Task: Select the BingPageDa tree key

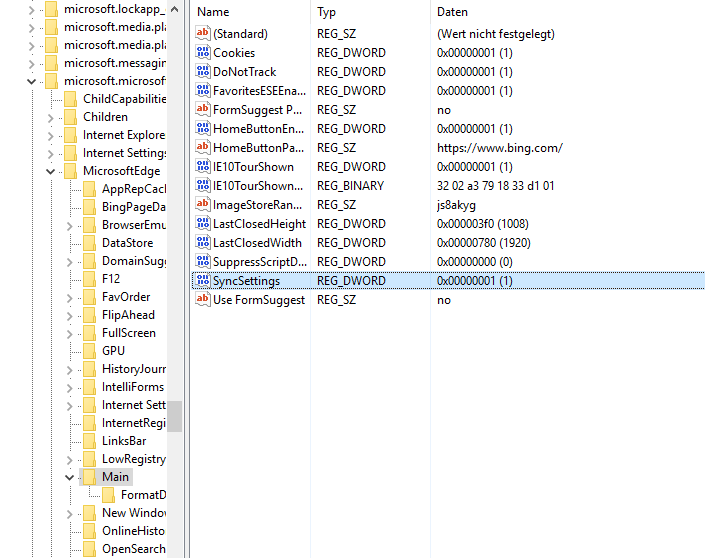Action: 134,207
